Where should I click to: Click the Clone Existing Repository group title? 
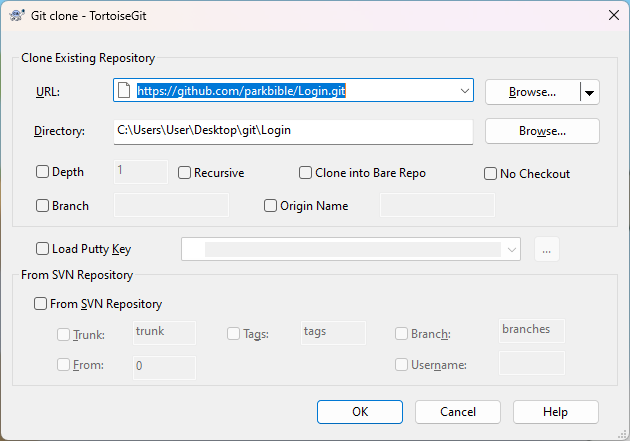point(88,58)
